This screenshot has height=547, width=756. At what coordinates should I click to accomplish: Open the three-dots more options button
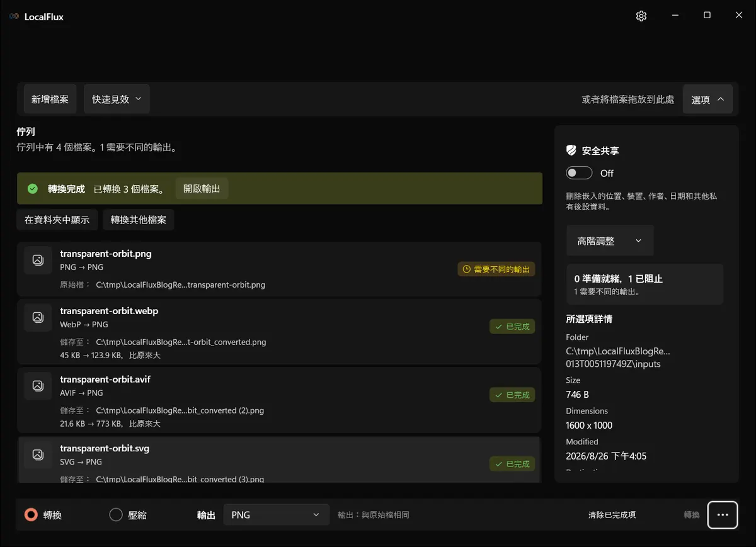coord(723,515)
